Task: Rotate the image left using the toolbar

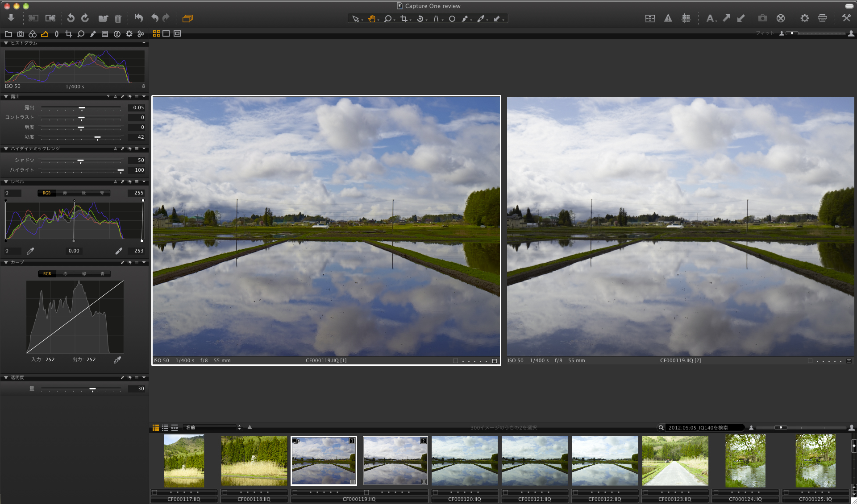Action: (71, 18)
